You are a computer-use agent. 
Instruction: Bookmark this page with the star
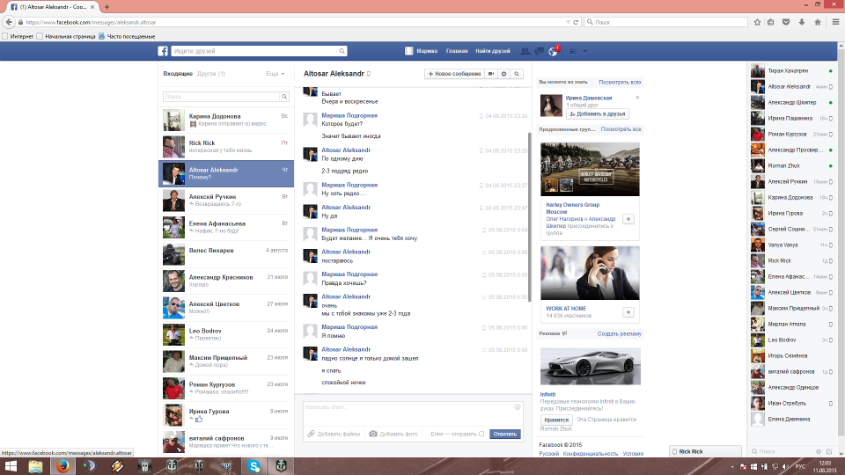click(757, 22)
